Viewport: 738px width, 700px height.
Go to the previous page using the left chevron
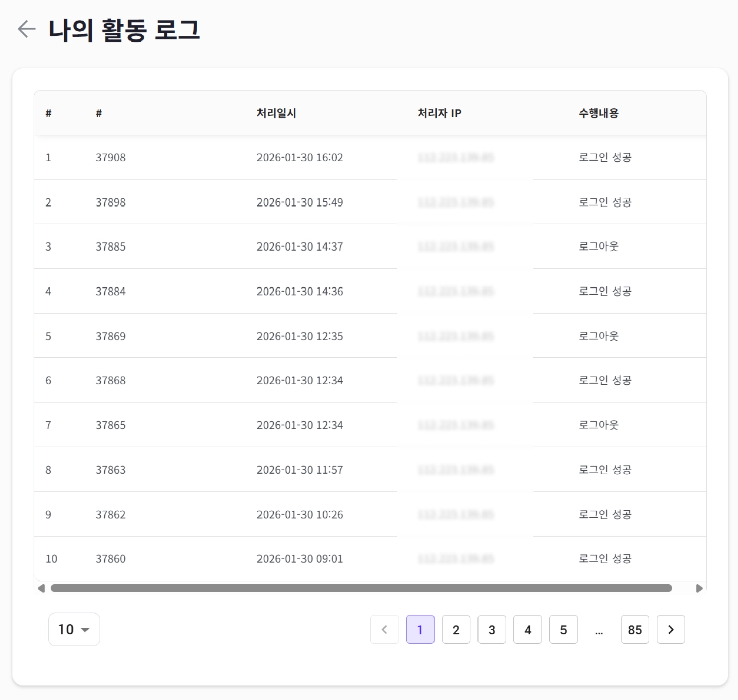pyautogui.click(x=384, y=630)
